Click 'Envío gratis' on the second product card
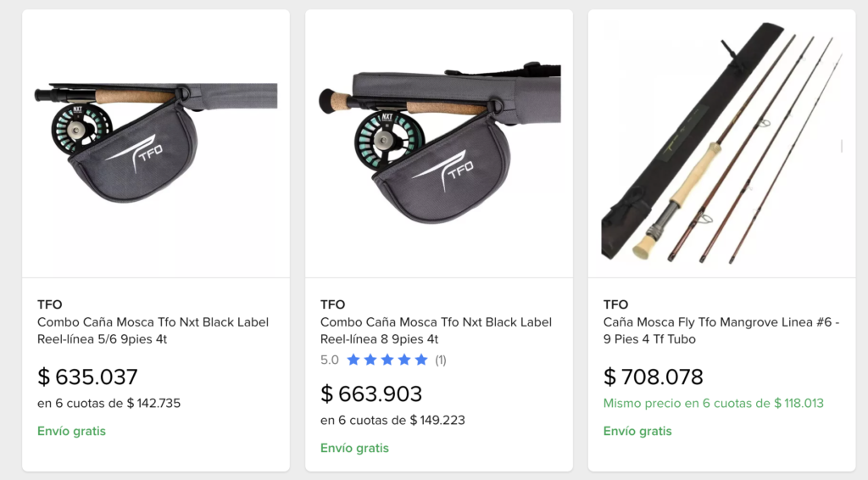This screenshot has height=480, width=868. [354, 448]
